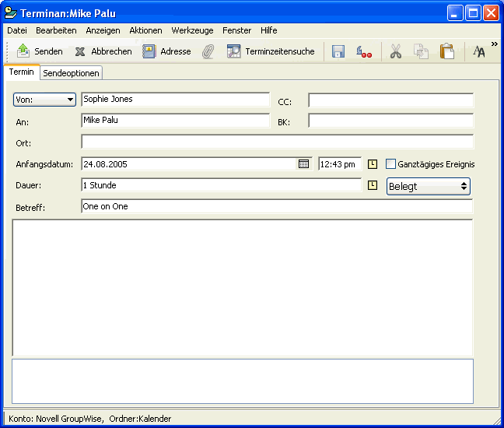Click the An field with Mike Palu
Image resolution: width=504 pixels, height=428 pixels.
pyautogui.click(x=176, y=121)
